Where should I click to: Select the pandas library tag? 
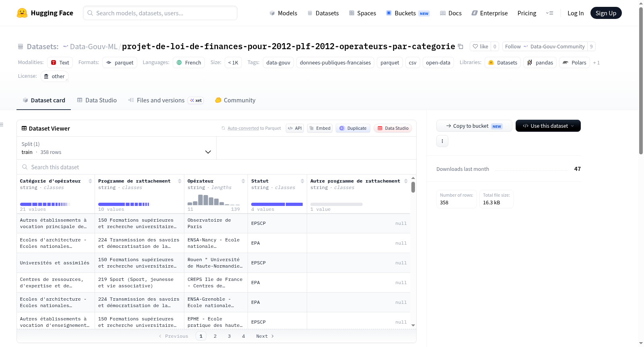(540, 62)
